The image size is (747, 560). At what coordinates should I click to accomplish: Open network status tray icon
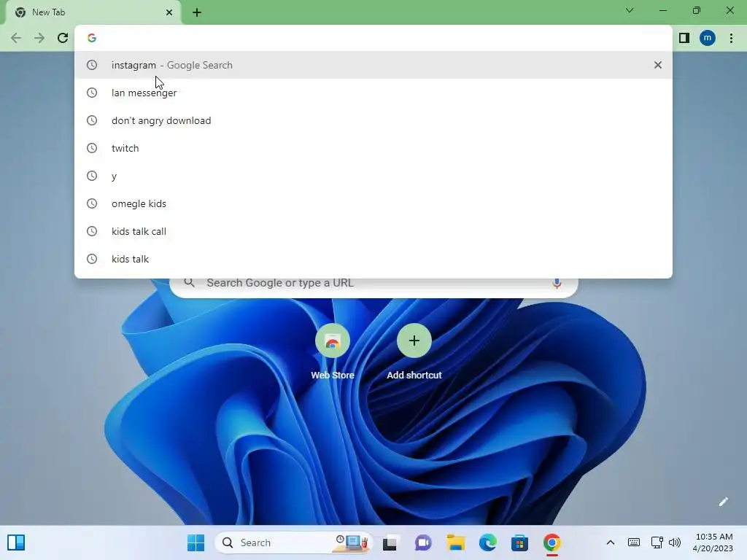pyautogui.click(x=657, y=542)
